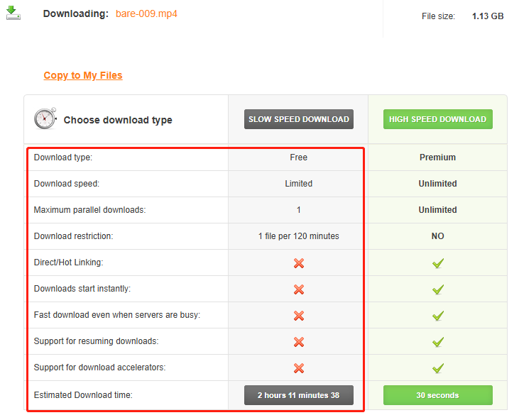This screenshot has width=519, height=420.
Task: Start the Slow Speed Download
Action: 299,119
